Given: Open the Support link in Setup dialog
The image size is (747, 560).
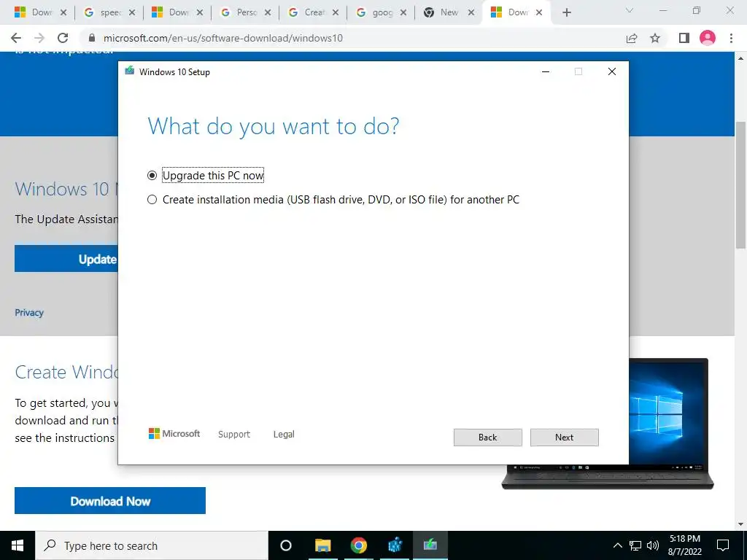Looking at the screenshot, I should click(234, 435).
